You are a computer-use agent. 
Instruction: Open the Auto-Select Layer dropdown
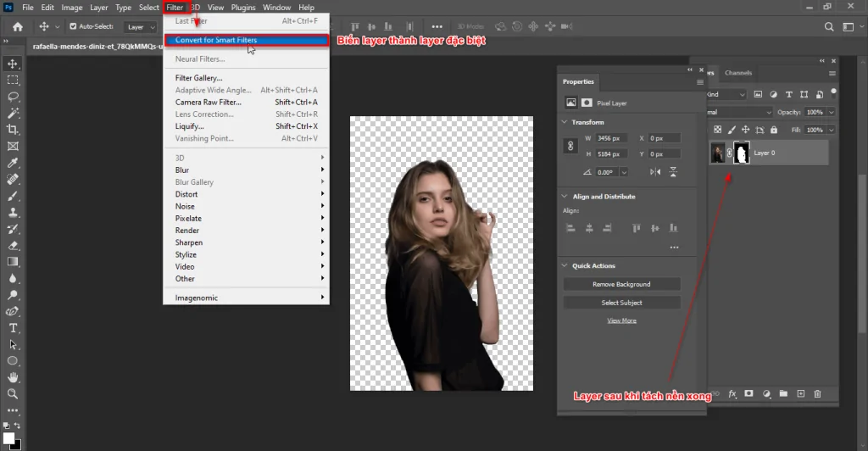coord(139,27)
